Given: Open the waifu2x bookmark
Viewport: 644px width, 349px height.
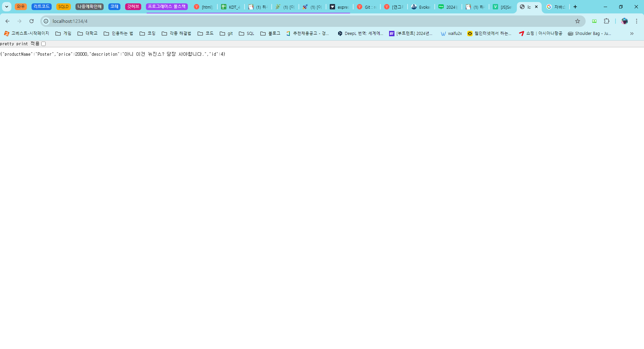Looking at the screenshot, I should click(x=451, y=34).
